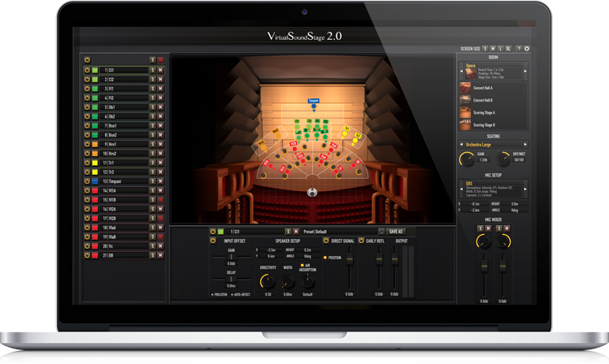Toggle power for track 1 Cl1

(87, 70)
